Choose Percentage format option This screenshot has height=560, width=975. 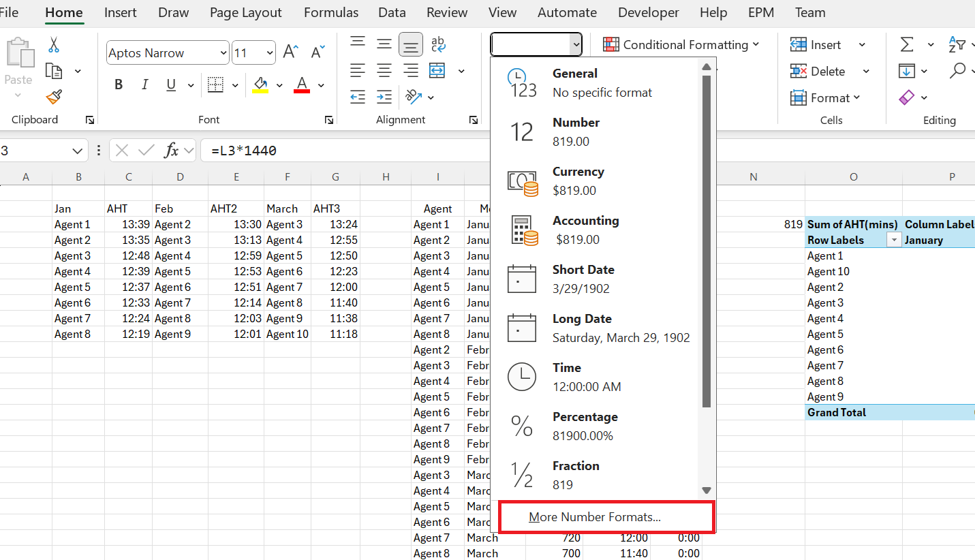[594, 426]
